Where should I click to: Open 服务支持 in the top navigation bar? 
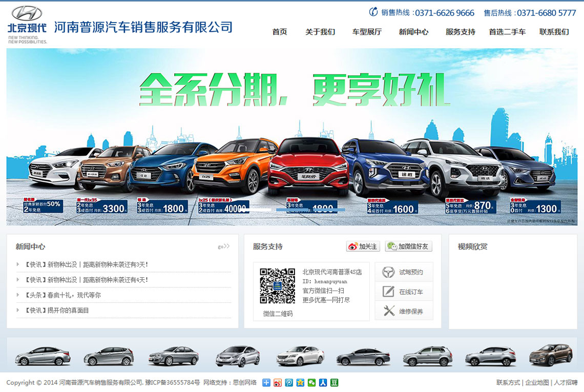461,32
